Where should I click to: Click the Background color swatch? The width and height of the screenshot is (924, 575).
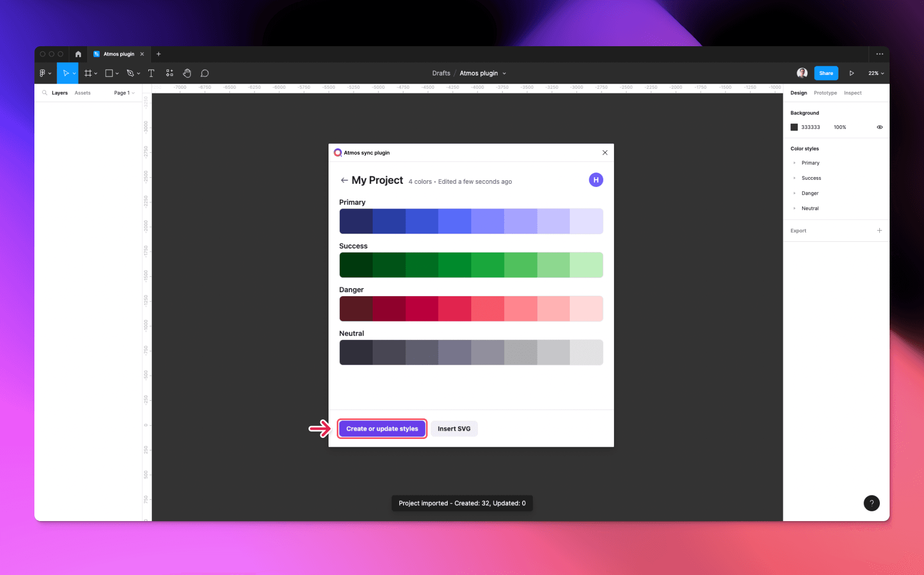pyautogui.click(x=794, y=127)
